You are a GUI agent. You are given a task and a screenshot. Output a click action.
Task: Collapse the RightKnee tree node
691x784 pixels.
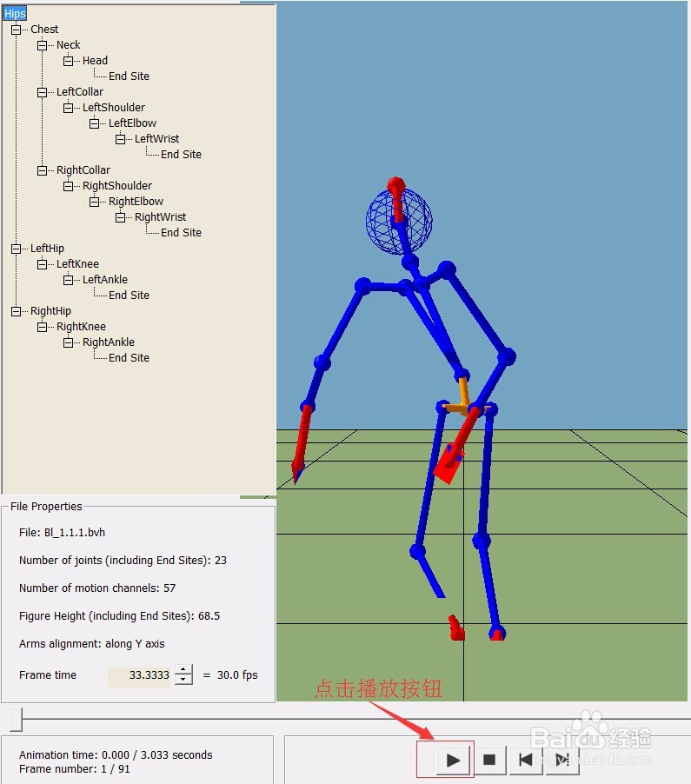(42, 327)
